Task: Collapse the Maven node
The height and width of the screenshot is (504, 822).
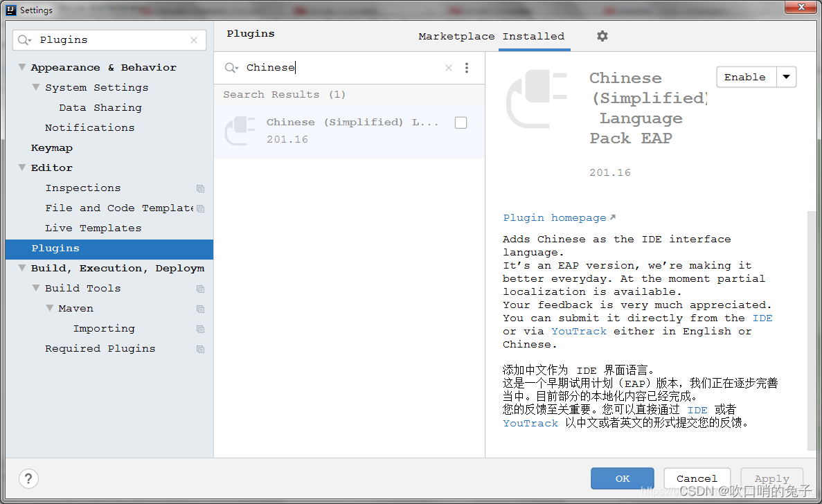Action: pyautogui.click(x=49, y=308)
